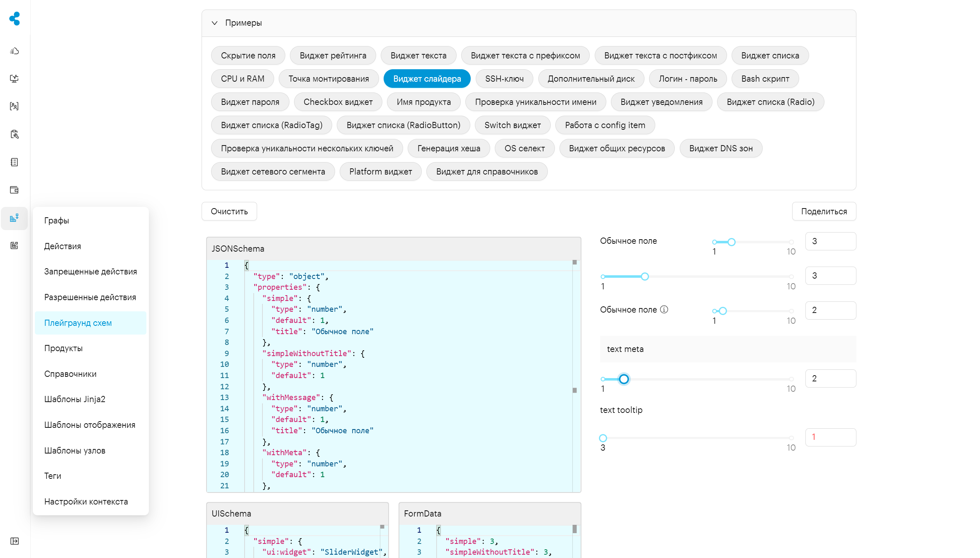Select Плейграунд схем menu item
980x558 pixels.
click(91, 323)
